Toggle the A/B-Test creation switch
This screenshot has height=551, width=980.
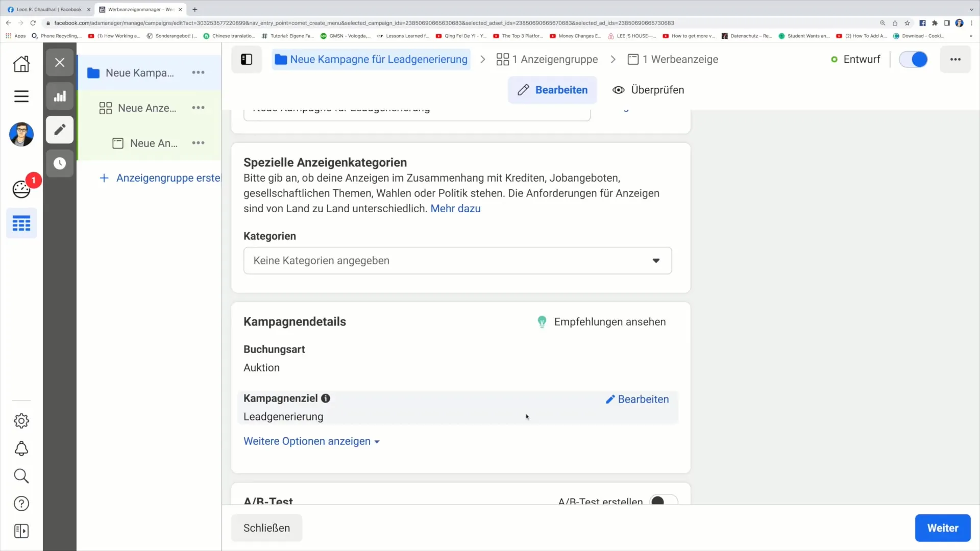(x=659, y=501)
